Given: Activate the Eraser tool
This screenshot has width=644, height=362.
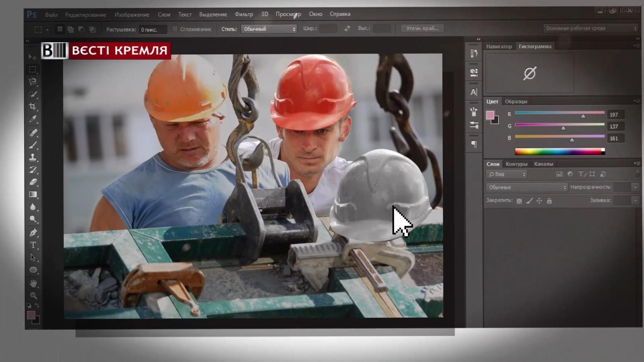Looking at the screenshot, I should click(x=33, y=182).
